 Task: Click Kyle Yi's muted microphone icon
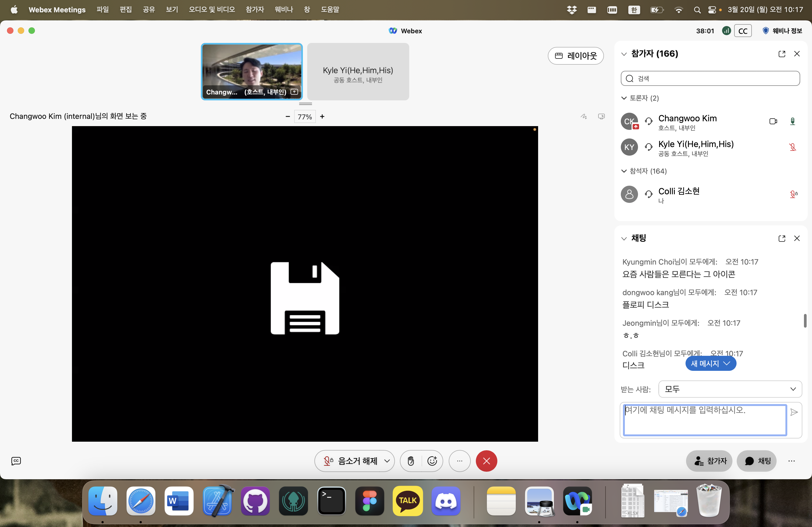[793, 147]
